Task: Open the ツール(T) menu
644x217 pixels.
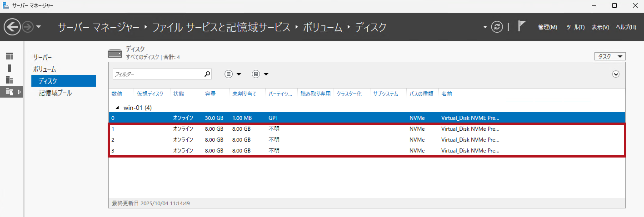Action: (x=575, y=27)
